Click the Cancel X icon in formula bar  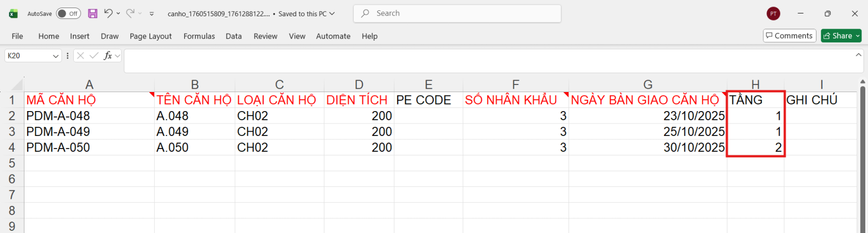point(80,55)
